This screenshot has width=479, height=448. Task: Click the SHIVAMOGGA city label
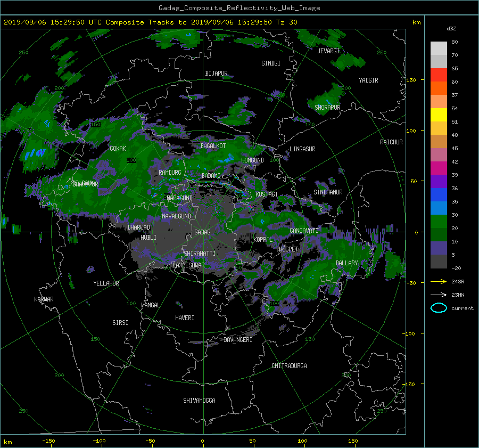[x=199, y=401]
